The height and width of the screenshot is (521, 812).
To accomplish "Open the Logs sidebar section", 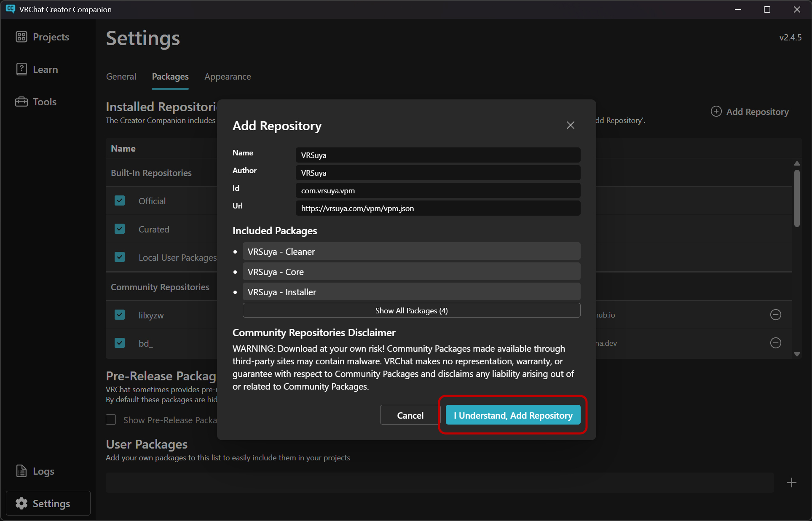I will (x=35, y=471).
